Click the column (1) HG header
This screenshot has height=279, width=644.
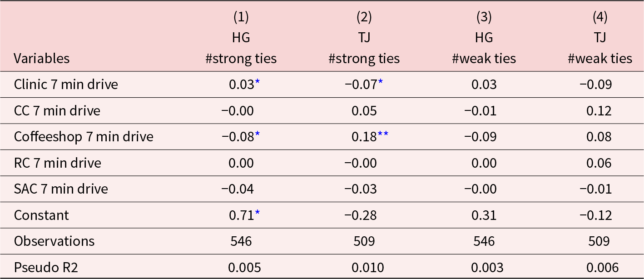point(241,38)
